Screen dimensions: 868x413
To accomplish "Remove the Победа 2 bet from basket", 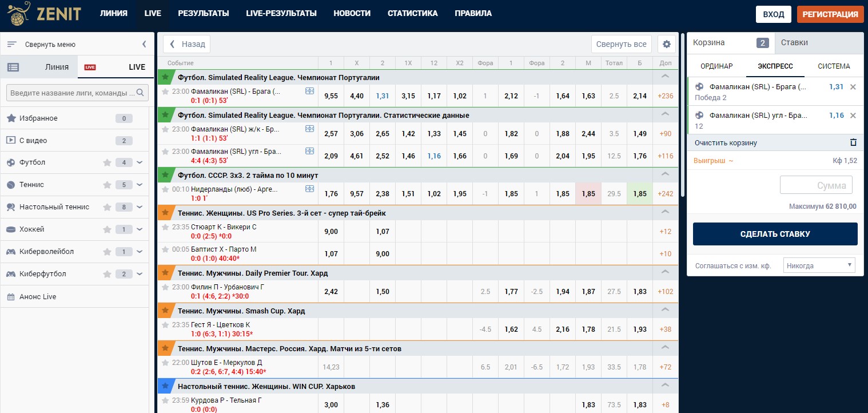I will tap(853, 87).
